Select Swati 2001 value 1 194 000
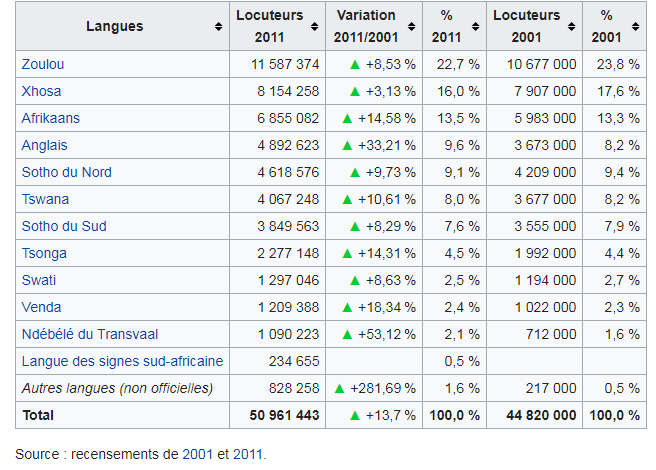Screen dimensions: 656x470 point(545,280)
